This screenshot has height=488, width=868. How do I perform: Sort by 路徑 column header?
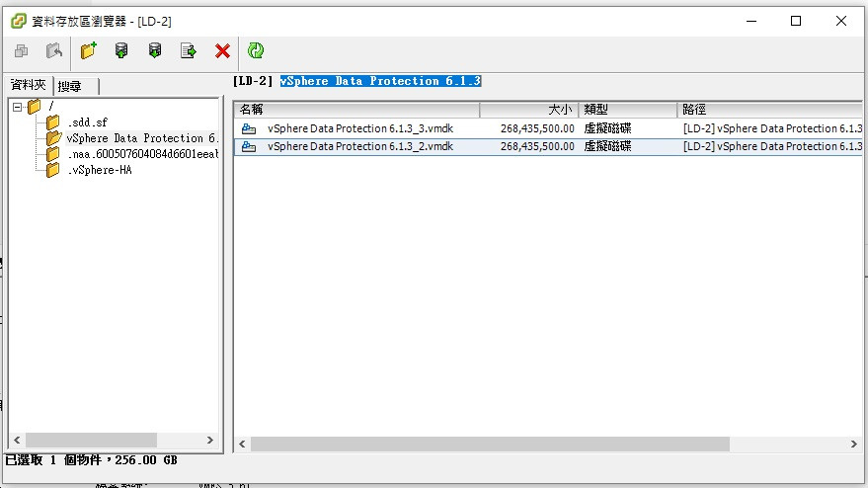point(770,110)
